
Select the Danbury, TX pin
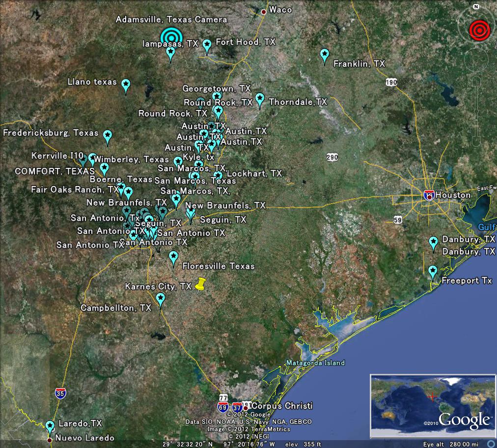[433, 241]
